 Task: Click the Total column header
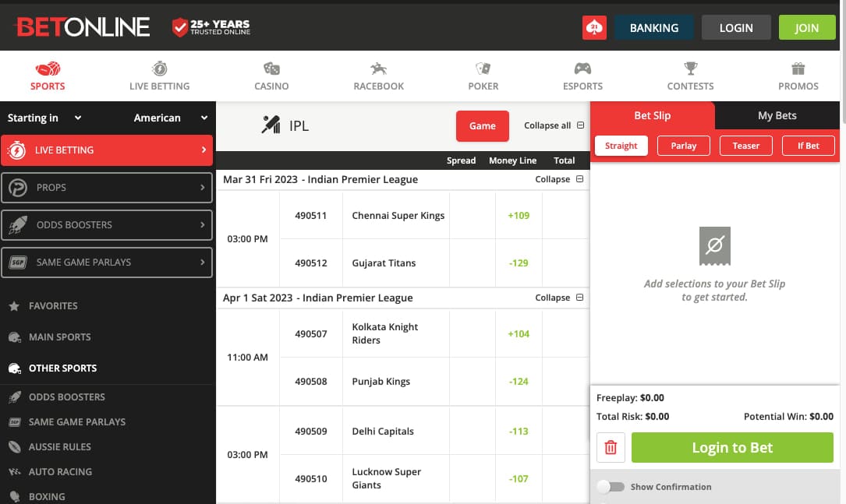pyautogui.click(x=564, y=160)
